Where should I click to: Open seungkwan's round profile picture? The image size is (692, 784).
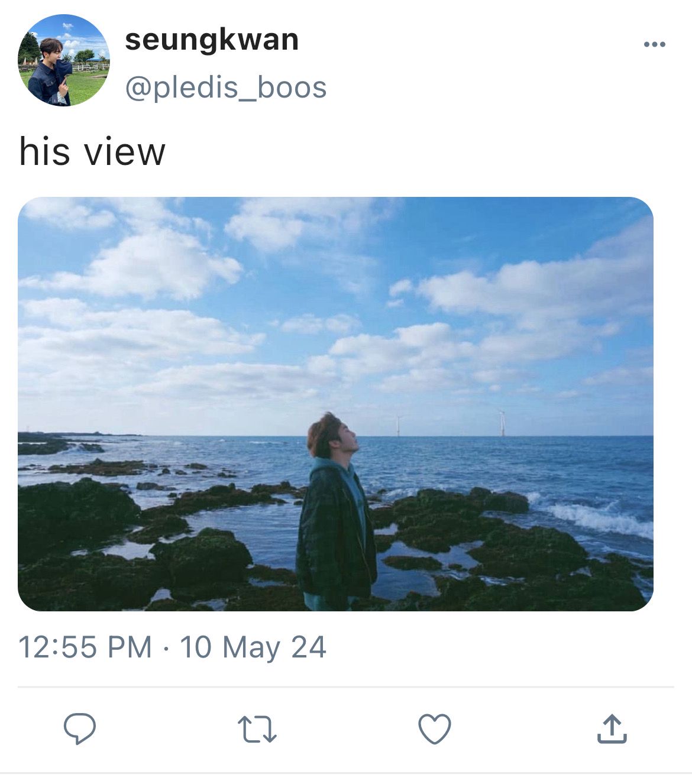(63, 60)
